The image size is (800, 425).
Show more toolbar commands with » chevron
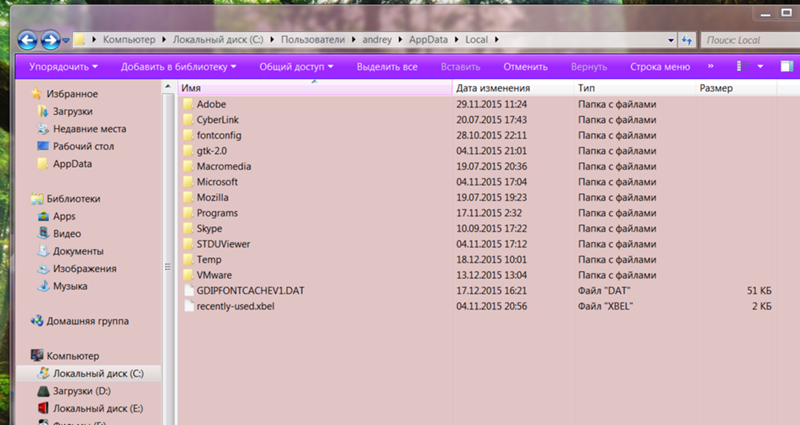(x=711, y=66)
